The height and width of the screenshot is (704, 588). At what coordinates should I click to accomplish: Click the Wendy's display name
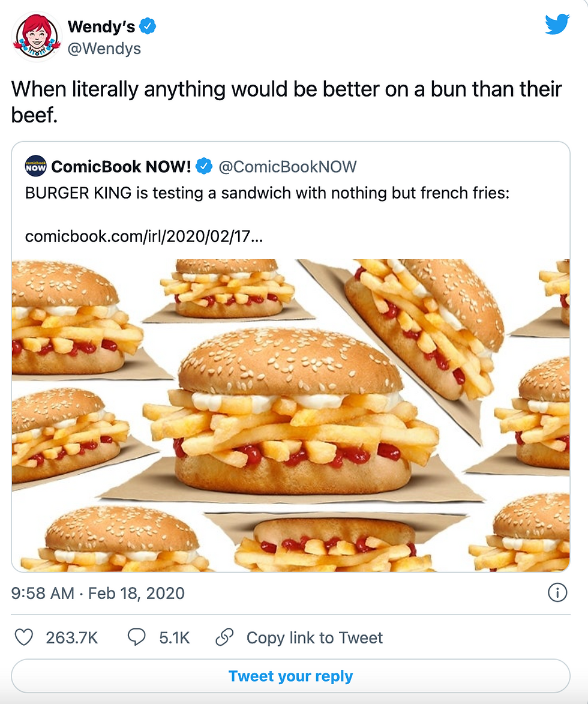(103, 26)
